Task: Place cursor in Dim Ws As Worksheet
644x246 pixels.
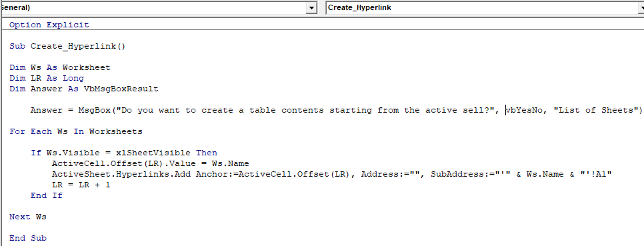Action: tap(59, 67)
